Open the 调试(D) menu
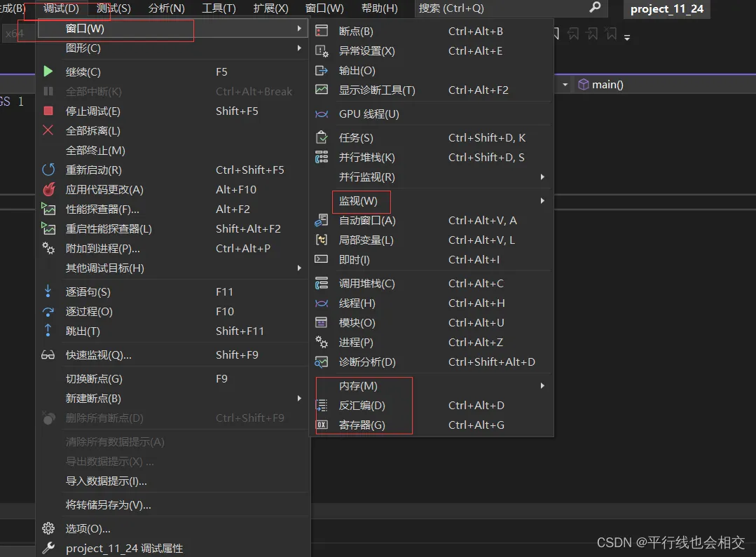 coord(61,8)
